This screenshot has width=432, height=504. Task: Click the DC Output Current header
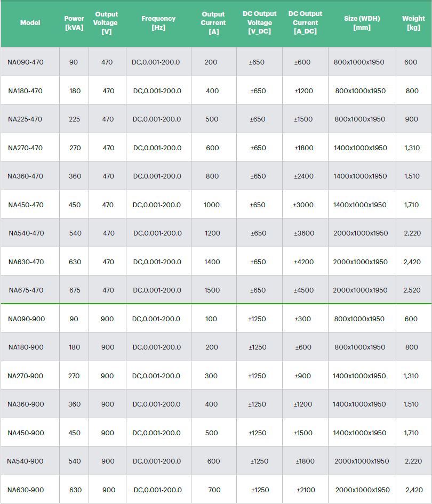305,23
